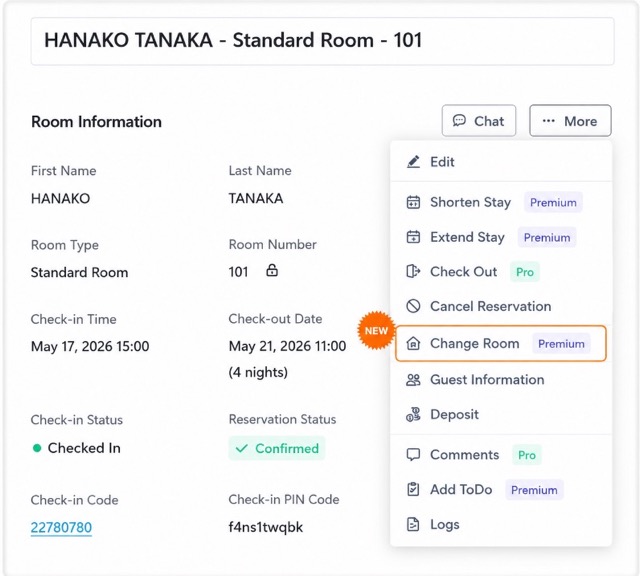
Task: Open Guest Information from the menu
Action: [501, 380]
